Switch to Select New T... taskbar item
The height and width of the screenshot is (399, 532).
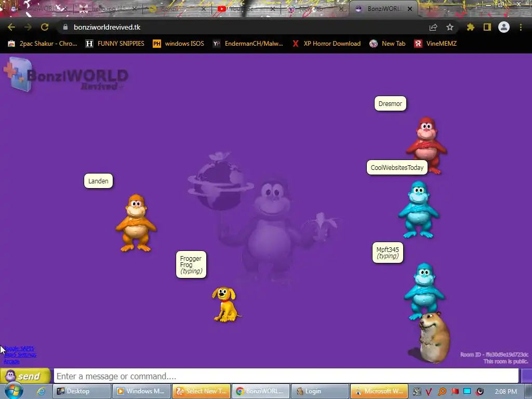click(201, 391)
